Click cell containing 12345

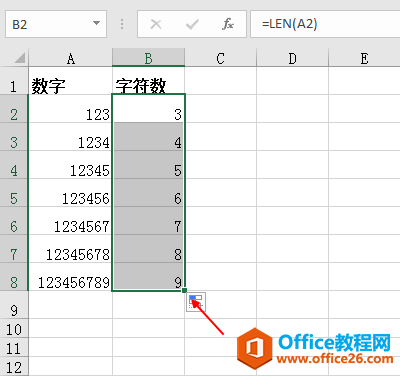70,165
